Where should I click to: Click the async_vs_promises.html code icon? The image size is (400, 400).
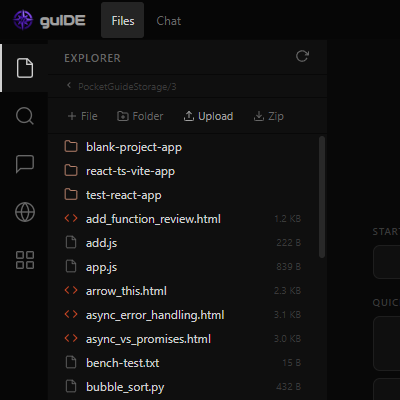click(71, 339)
